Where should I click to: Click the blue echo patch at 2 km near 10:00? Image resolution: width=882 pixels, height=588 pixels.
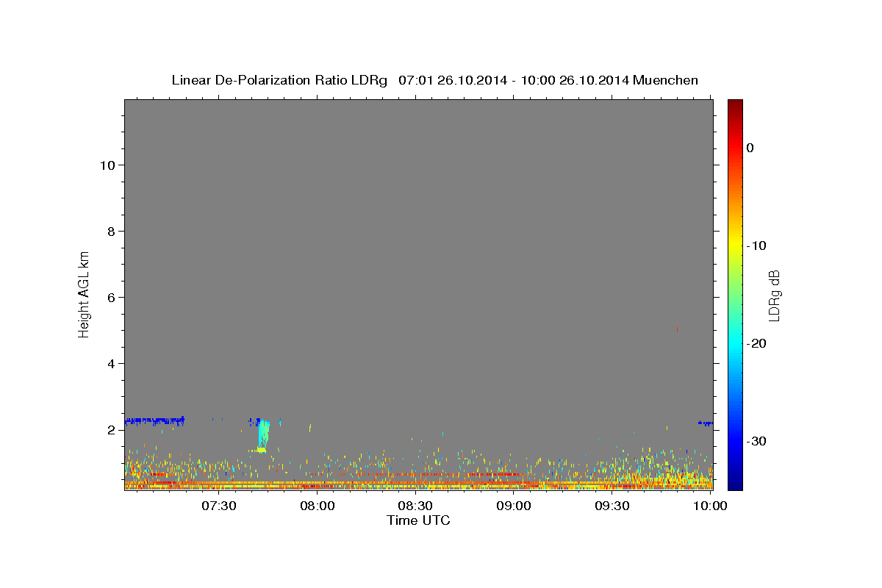(x=705, y=423)
